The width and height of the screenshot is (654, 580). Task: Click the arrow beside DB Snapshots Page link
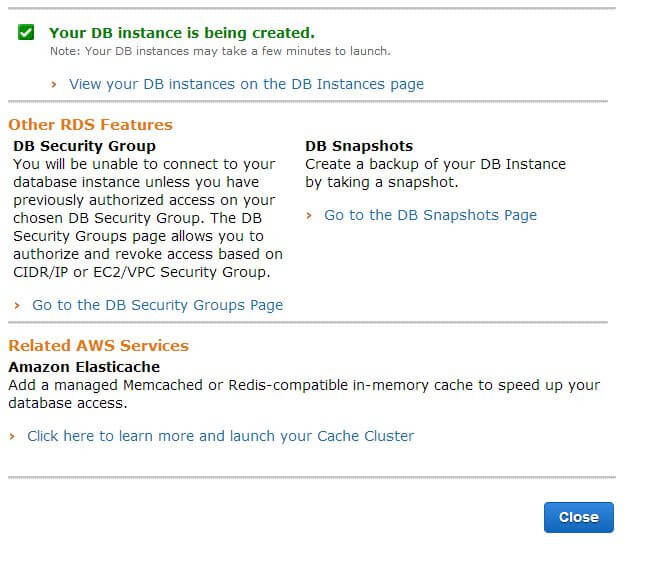pyautogui.click(x=309, y=216)
